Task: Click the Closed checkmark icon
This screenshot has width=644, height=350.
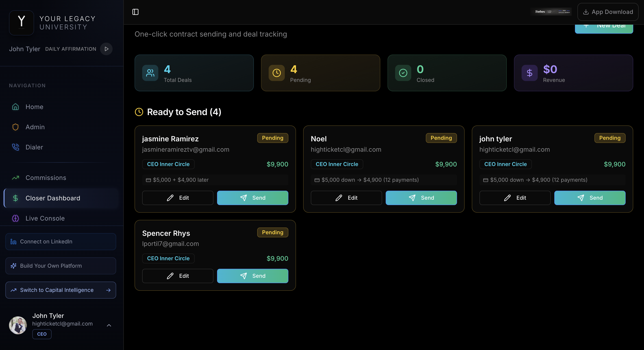Action: [x=403, y=73]
